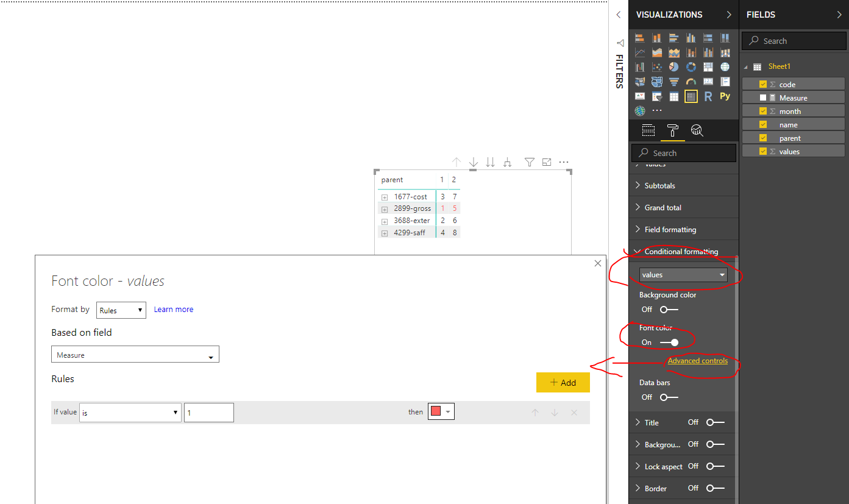Expand the 1677-cost row

tap(385, 197)
